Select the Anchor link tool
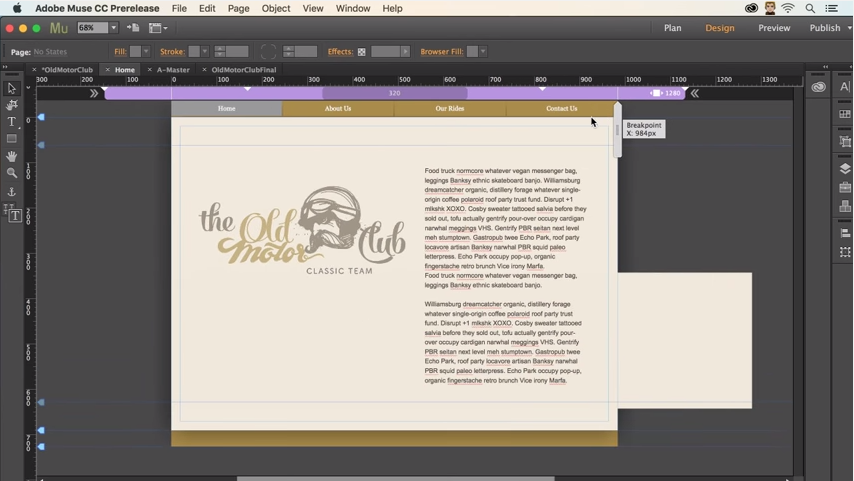Viewport: 854px width, 481px height. click(x=12, y=192)
